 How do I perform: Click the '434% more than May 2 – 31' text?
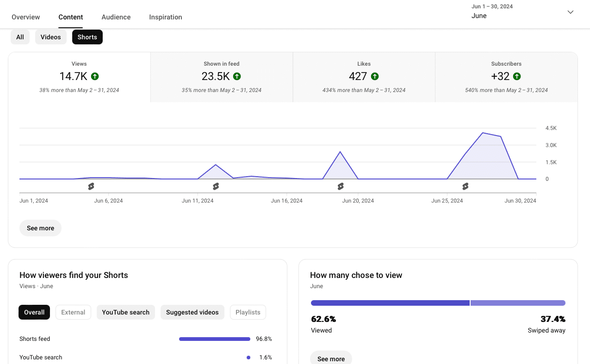[x=364, y=90]
